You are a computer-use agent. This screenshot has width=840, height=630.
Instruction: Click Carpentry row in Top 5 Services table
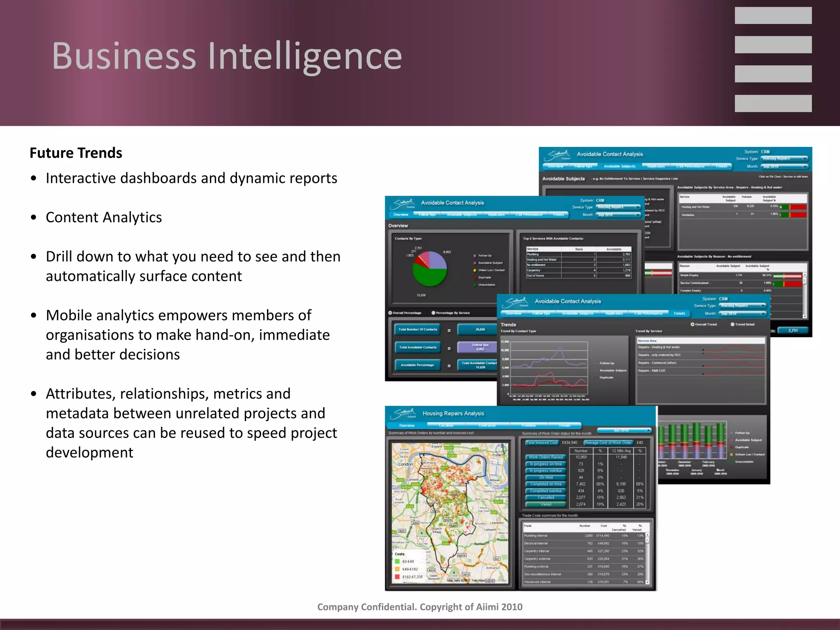[x=579, y=270]
